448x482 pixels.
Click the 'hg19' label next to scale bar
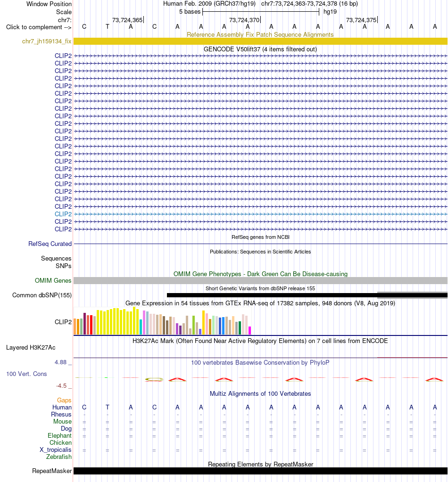330,12
